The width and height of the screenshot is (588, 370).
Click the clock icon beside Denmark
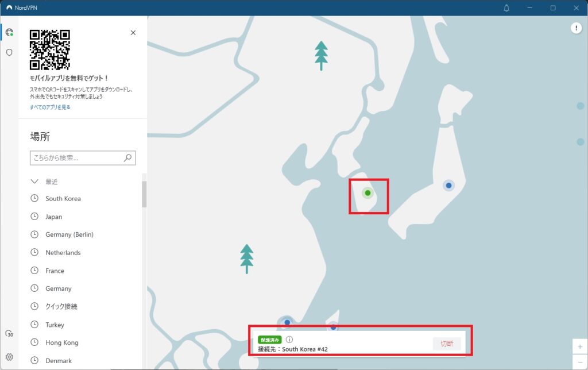tap(34, 360)
